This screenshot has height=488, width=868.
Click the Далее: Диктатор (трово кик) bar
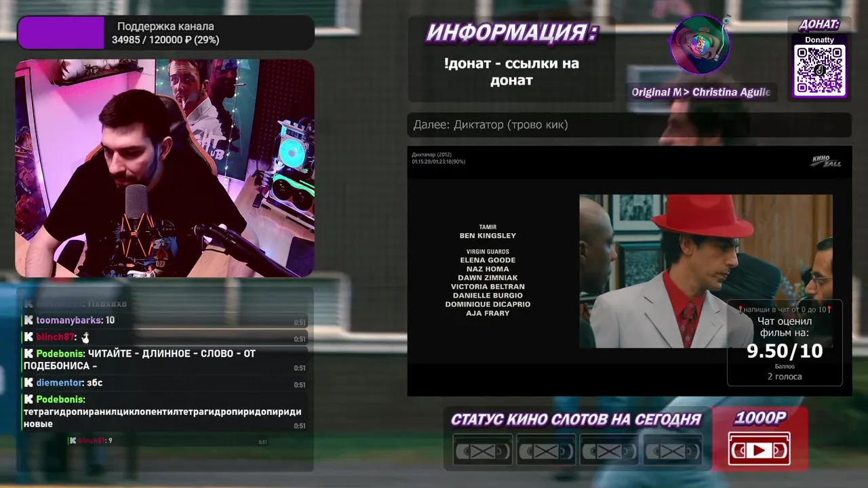pyautogui.click(x=629, y=125)
